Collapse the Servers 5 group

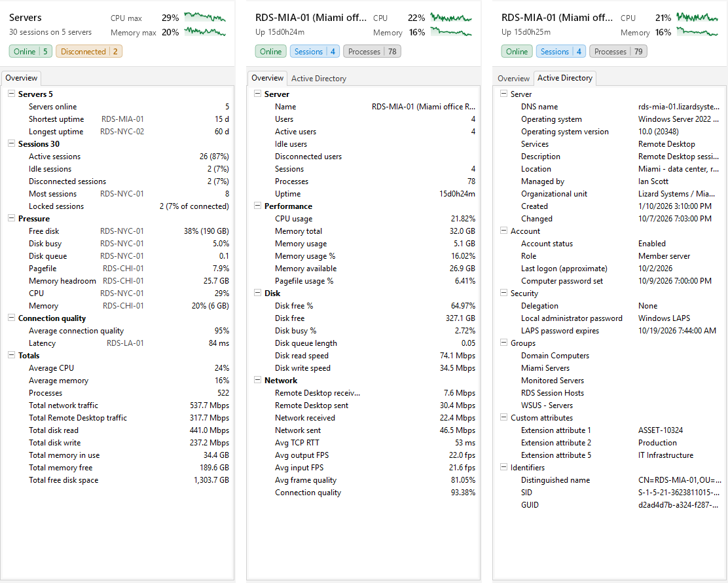coord(11,94)
